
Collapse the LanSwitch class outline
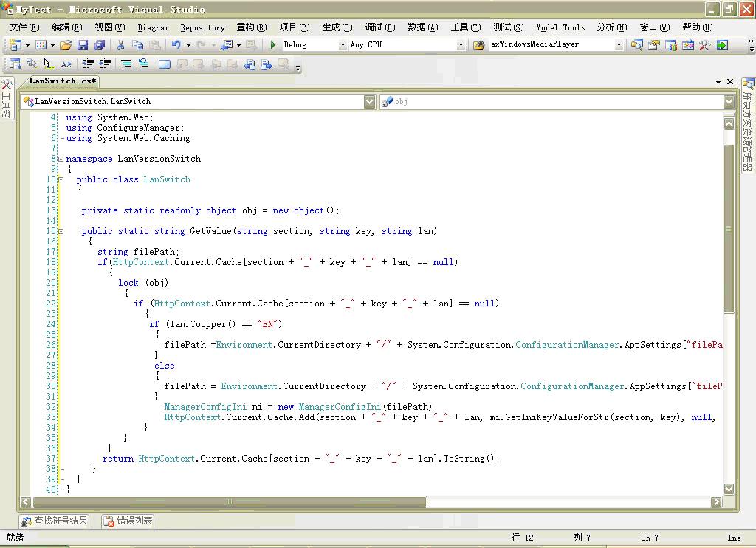61,179
